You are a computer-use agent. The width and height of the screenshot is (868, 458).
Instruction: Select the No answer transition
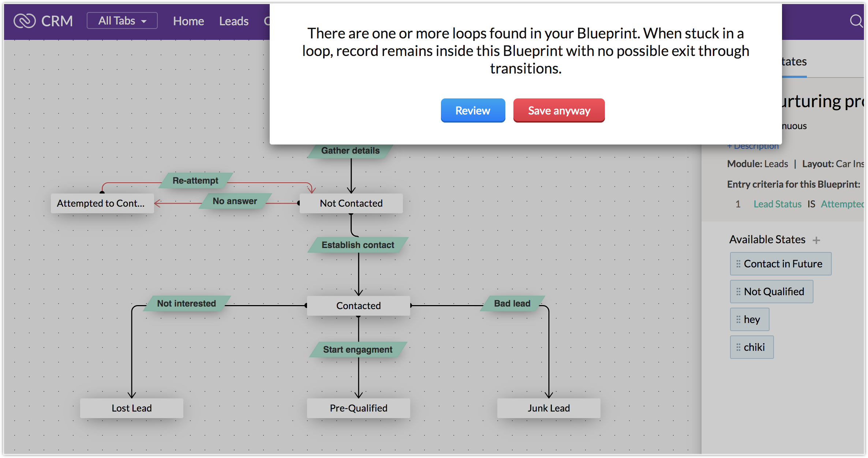(235, 201)
